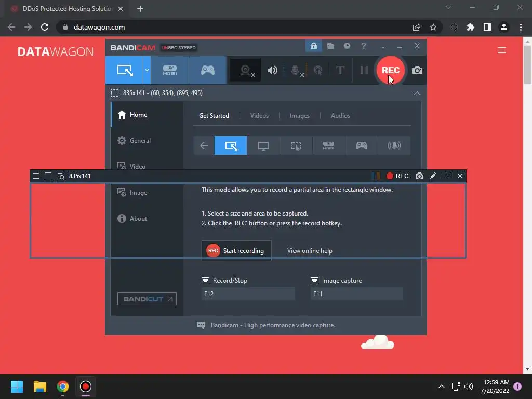
Task: Open Chrome three-dot menu
Action: click(x=521, y=27)
